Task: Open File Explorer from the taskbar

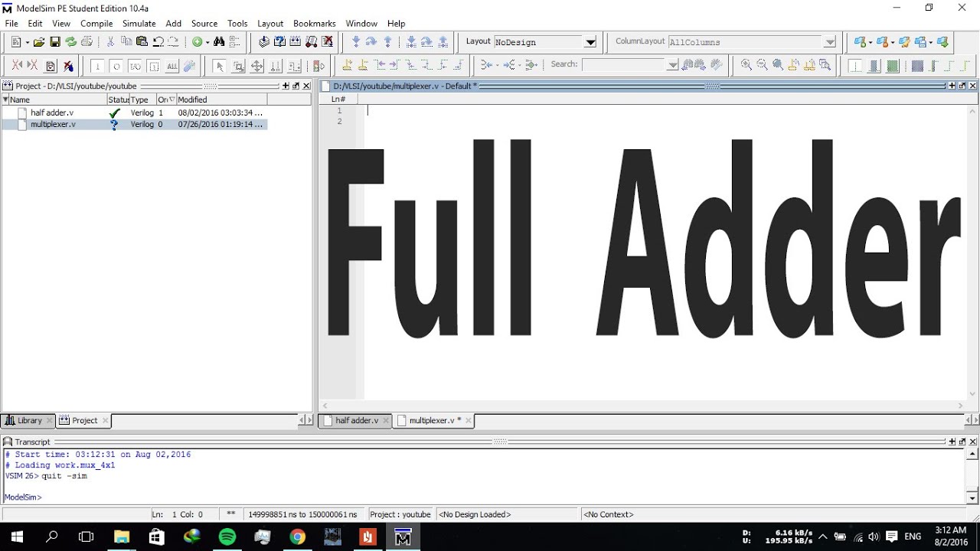Action: point(122,537)
